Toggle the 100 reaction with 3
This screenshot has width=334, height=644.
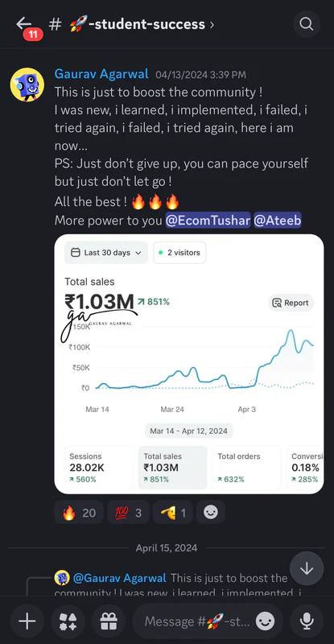point(128,512)
